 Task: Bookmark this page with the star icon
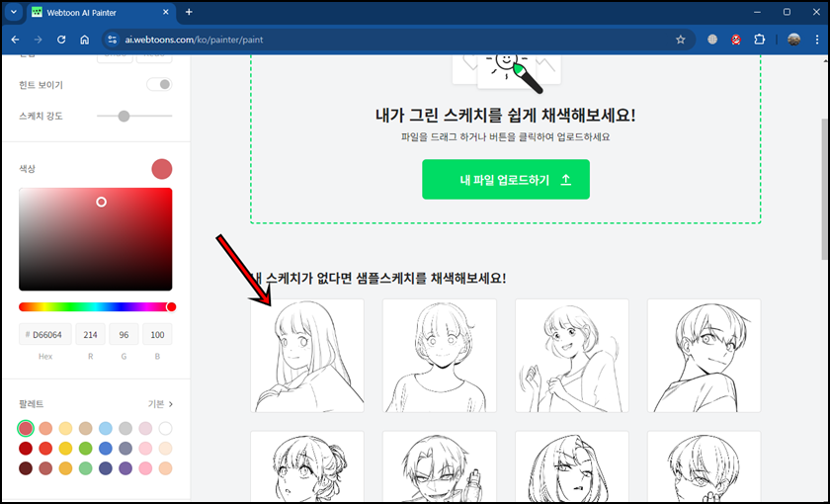[x=681, y=40]
